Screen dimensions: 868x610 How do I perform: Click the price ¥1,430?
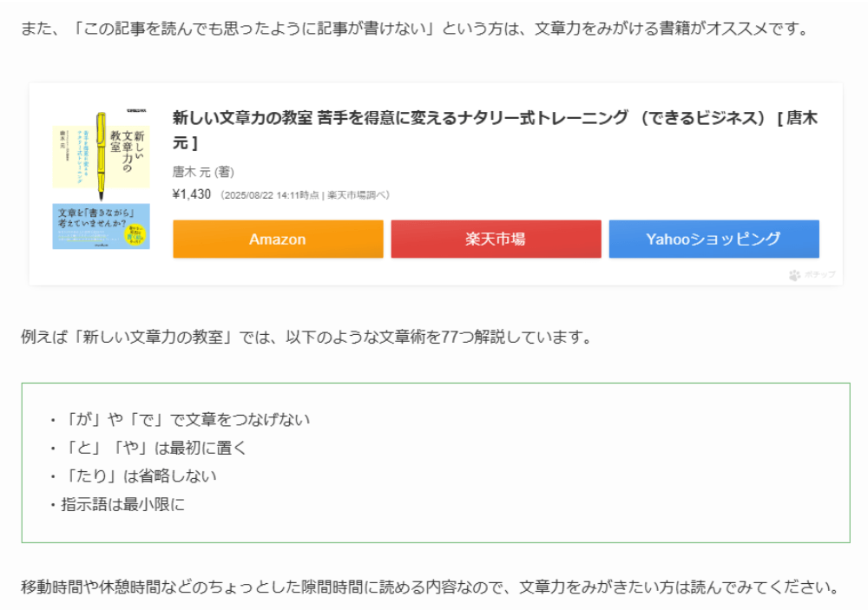192,194
